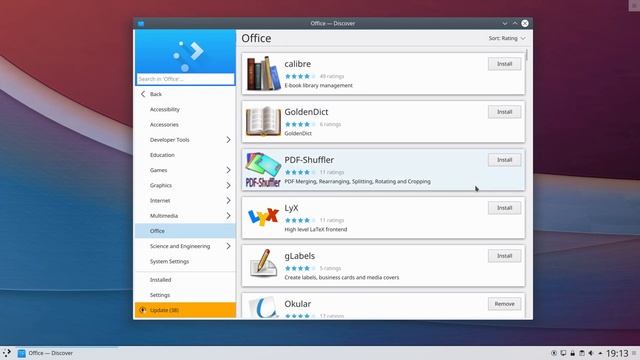This screenshot has height=360, width=640.
Task: Click 'Create labels, business cards and media covers'
Action: [342, 278]
